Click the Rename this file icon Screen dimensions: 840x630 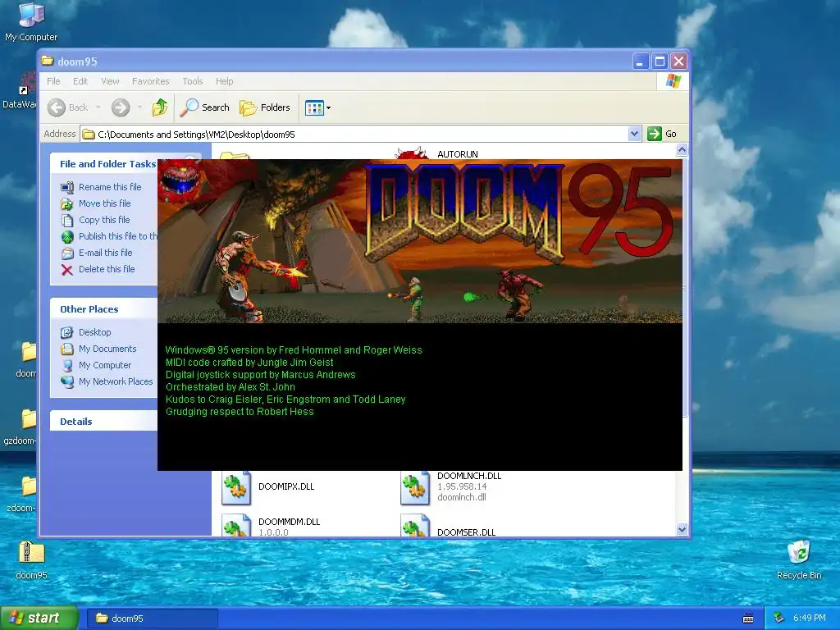(67, 188)
